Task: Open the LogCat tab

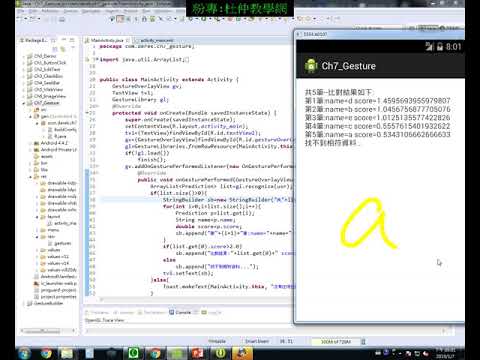Action: click(x=211, y=312)
